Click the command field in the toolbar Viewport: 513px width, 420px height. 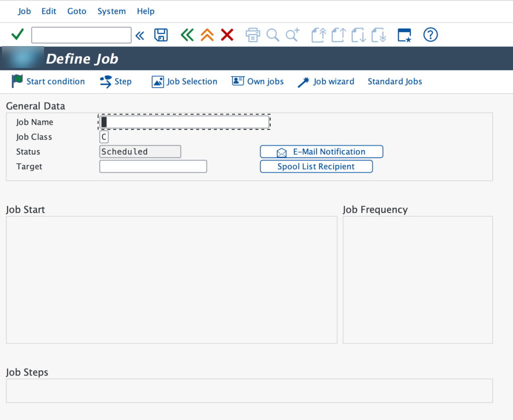point(81,35)
